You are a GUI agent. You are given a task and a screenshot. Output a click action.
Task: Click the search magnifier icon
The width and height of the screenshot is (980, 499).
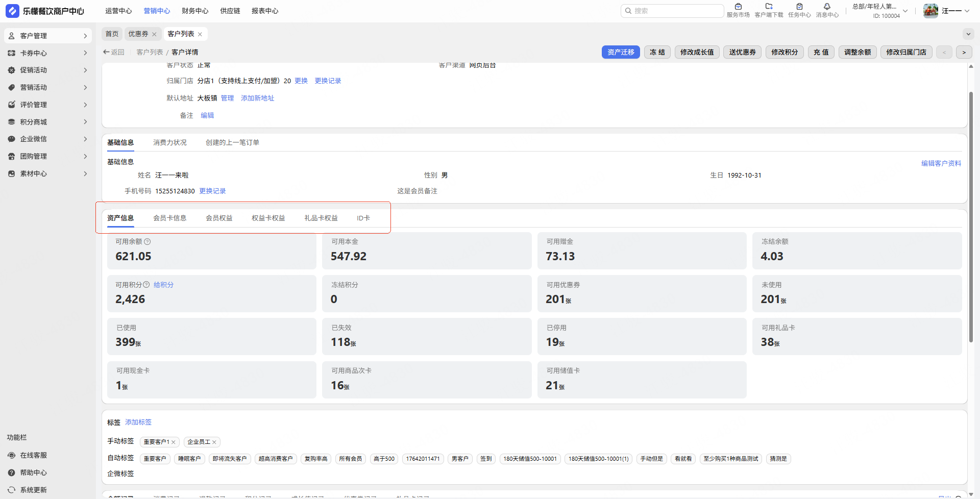click(628, 11)
